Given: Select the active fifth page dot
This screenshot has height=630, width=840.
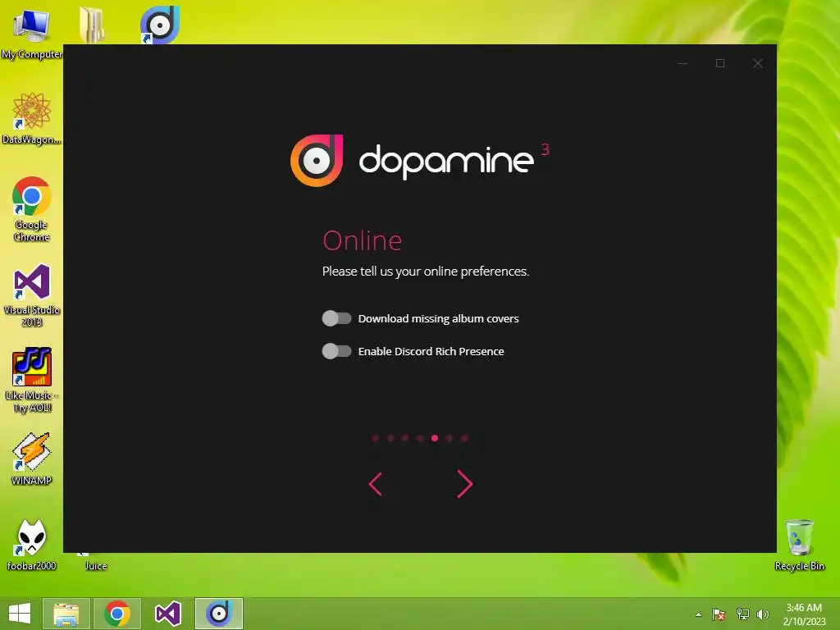Looking at the screenshot, I should pyautogui.click(x=435, y=438).
